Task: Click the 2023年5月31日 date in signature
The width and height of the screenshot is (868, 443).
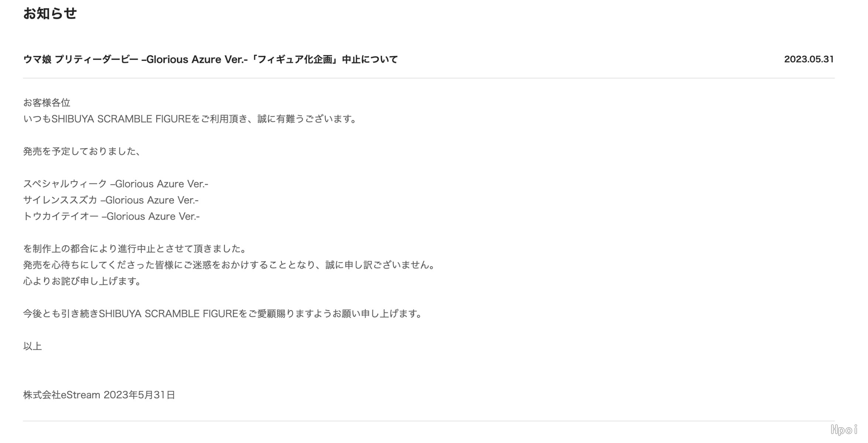Action: pyautogui.click(x=139, y=395)
